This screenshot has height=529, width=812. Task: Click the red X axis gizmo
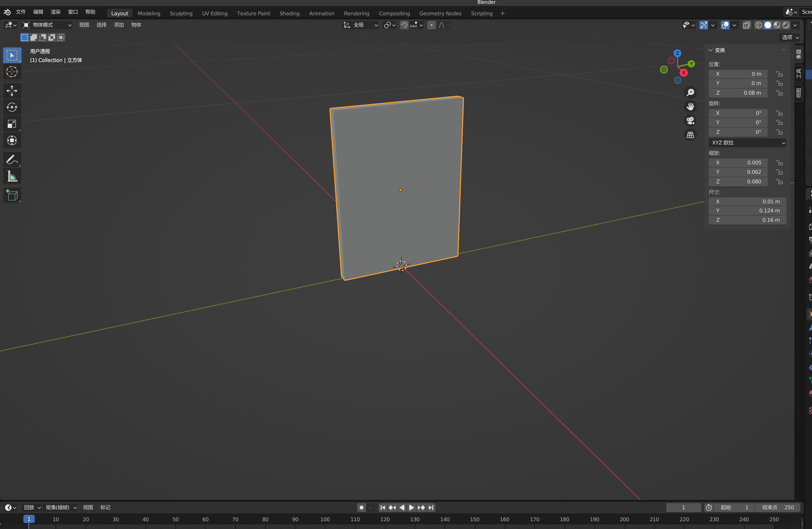pyautogui.click(x=683, y=73)
